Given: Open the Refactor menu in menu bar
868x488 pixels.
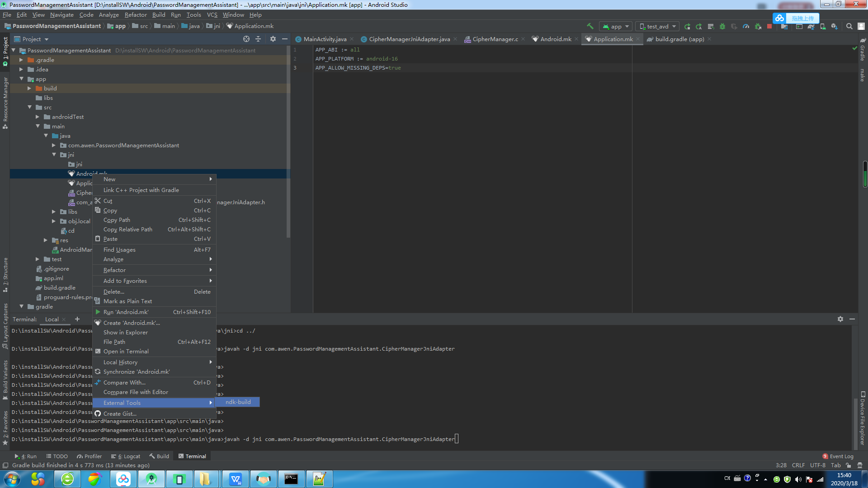Looking at the screenshot, I should [x=136, y=14].
